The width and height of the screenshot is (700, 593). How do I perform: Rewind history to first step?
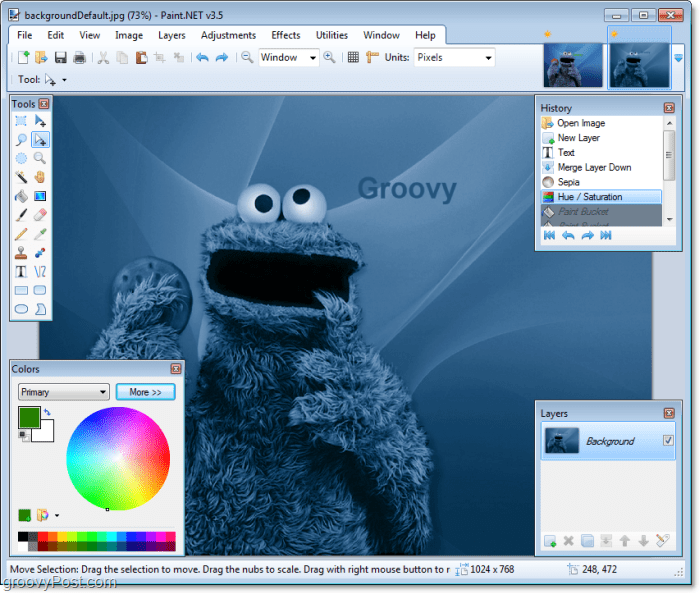(549, 235)
